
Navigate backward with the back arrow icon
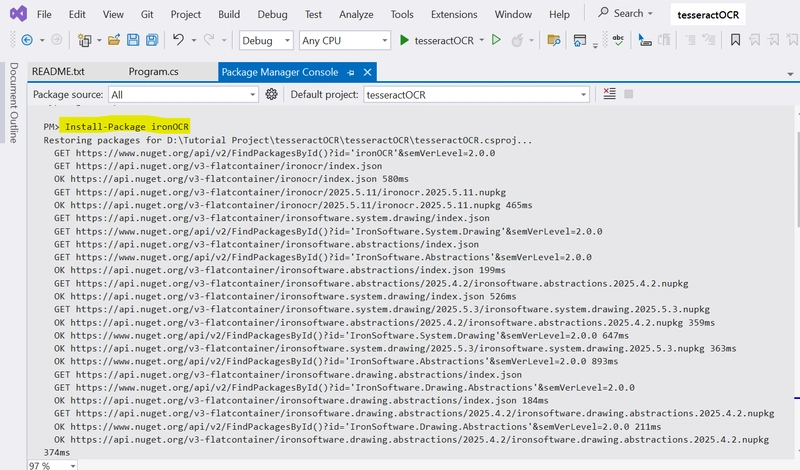click(27, 40)
